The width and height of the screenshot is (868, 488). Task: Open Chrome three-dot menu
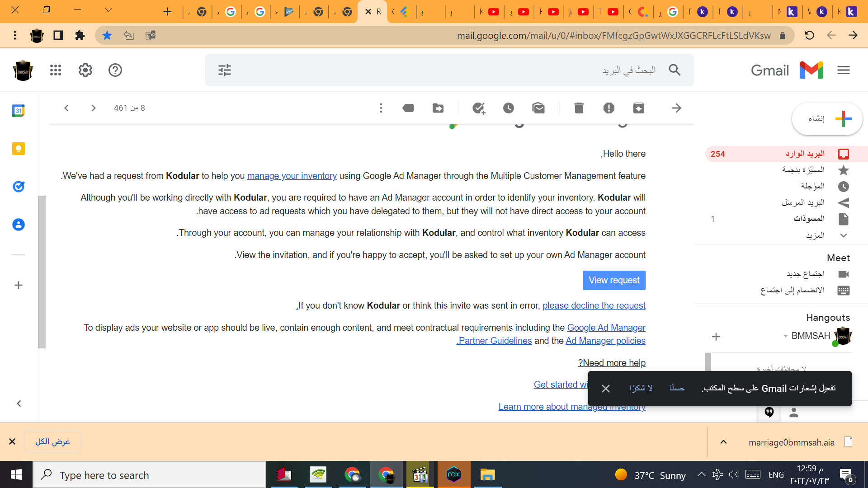15,35
